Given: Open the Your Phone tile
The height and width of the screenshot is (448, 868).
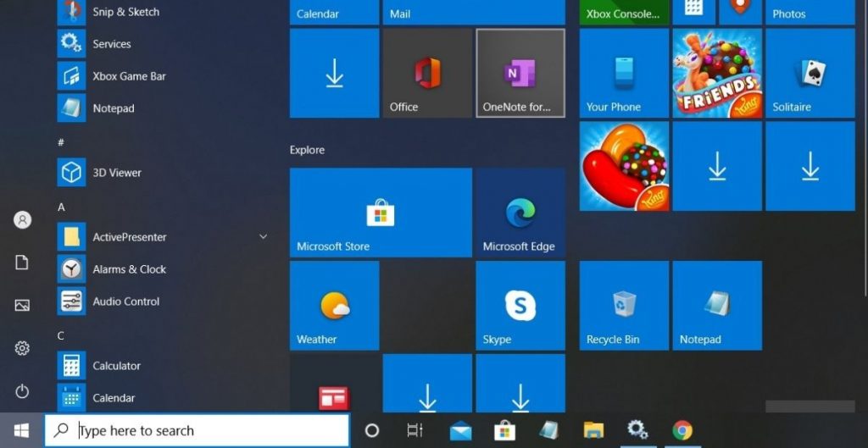Looking at the screenshot, I should [624, 74].
